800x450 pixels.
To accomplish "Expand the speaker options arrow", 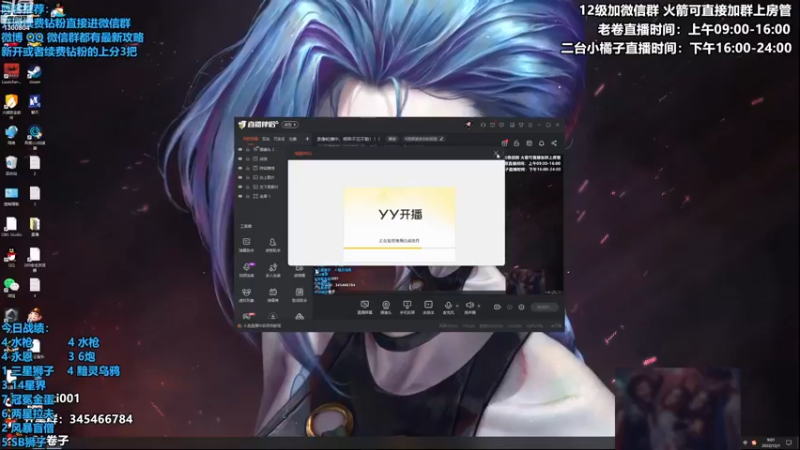I will pos(479,306).
